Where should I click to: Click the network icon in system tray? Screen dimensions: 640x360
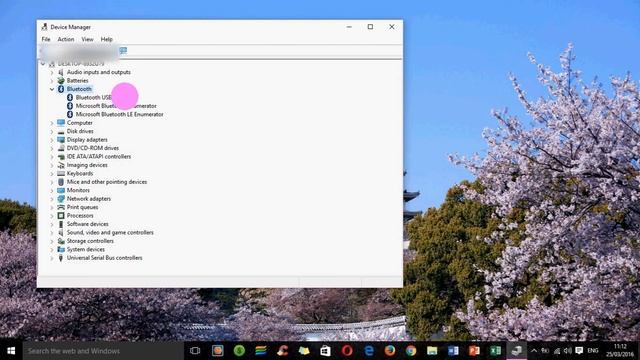point(557,351)
